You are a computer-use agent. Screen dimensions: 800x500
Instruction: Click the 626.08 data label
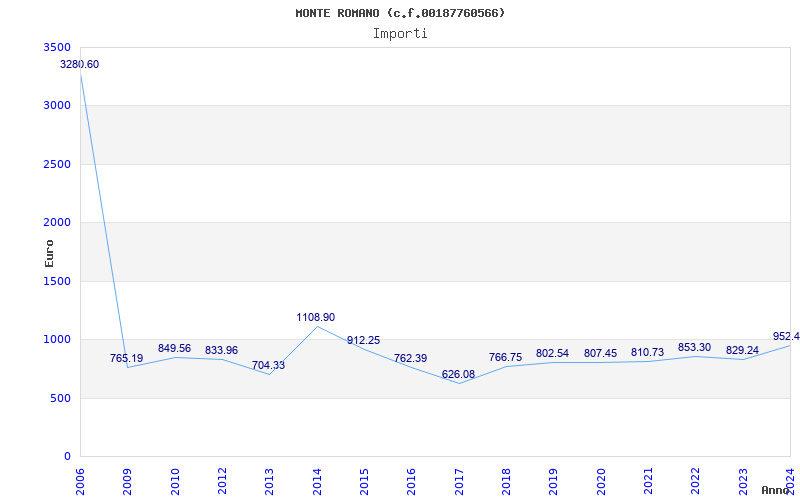(458, 374)
